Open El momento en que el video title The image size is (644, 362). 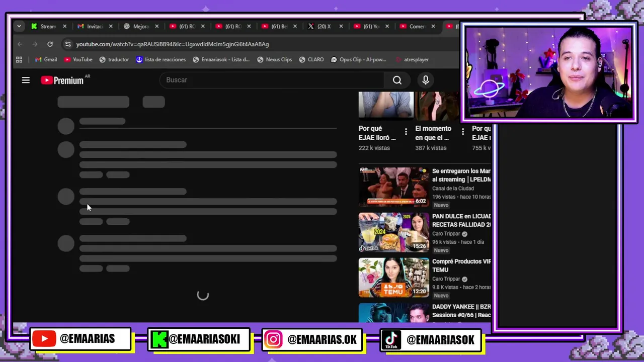coord(433,133)
